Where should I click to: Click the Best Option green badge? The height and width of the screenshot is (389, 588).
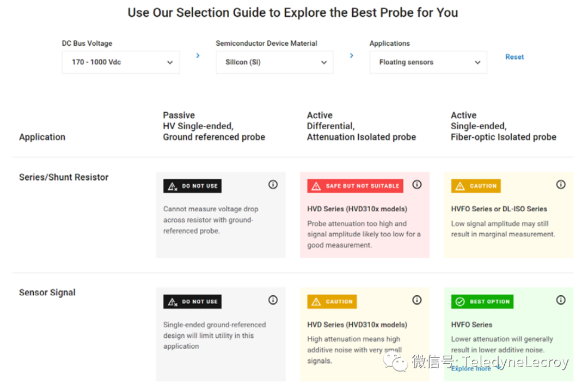(482, 301)
